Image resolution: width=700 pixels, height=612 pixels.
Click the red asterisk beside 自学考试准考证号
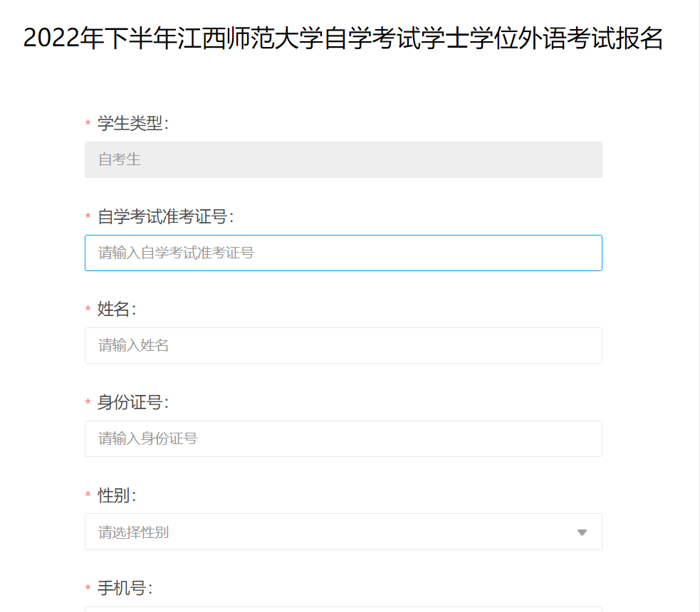(x=88, y=216)
